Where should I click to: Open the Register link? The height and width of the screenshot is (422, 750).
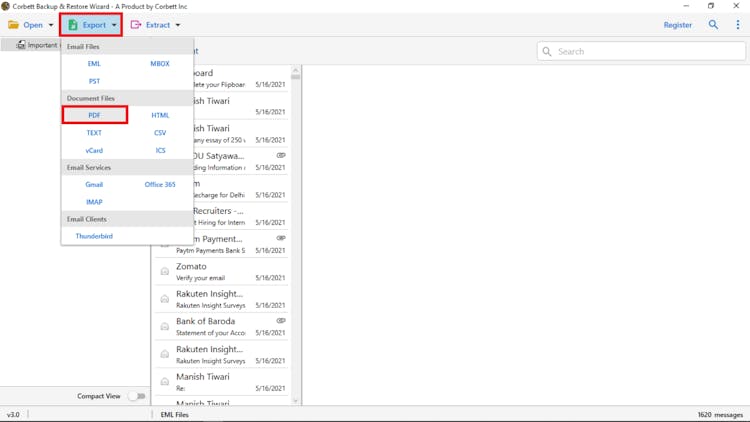(x=677, y=25)
